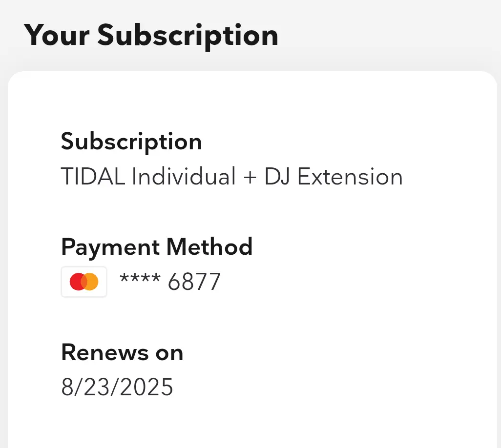Click the word Individual in the plan name

(x=184, y=176)
